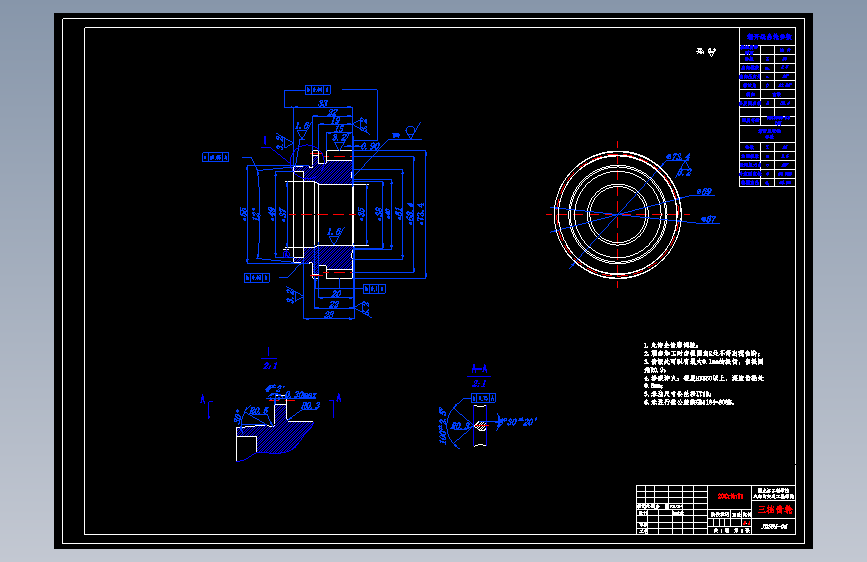Select the vertical ø73.4 dimension in section view
Screen dimensions: 867x562
click(x=421, y=214)
